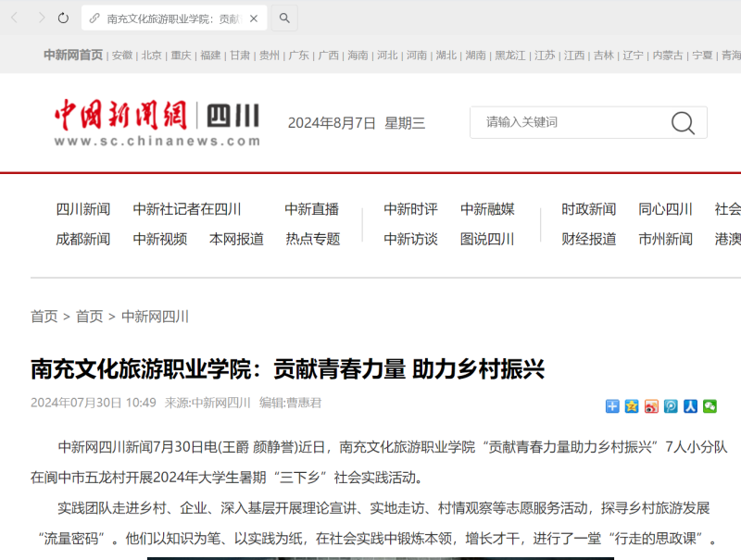Go to the 北京 regional site
The image size is (741, 560).
[152, 56]
